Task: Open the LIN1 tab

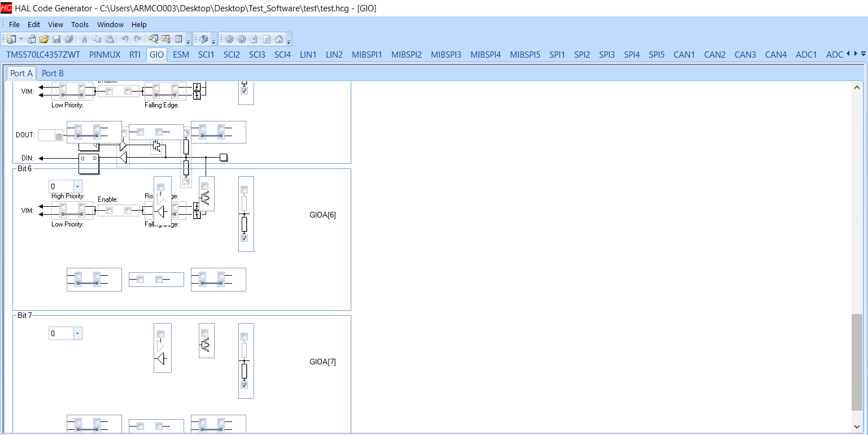Action: (x=308, y=55)
